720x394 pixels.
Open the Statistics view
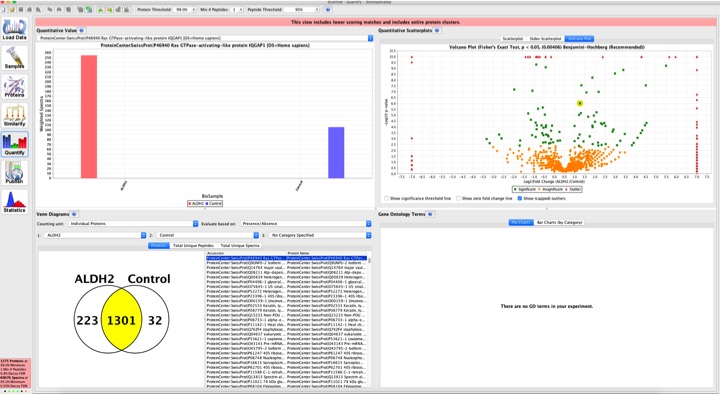[x=14, y=202]
